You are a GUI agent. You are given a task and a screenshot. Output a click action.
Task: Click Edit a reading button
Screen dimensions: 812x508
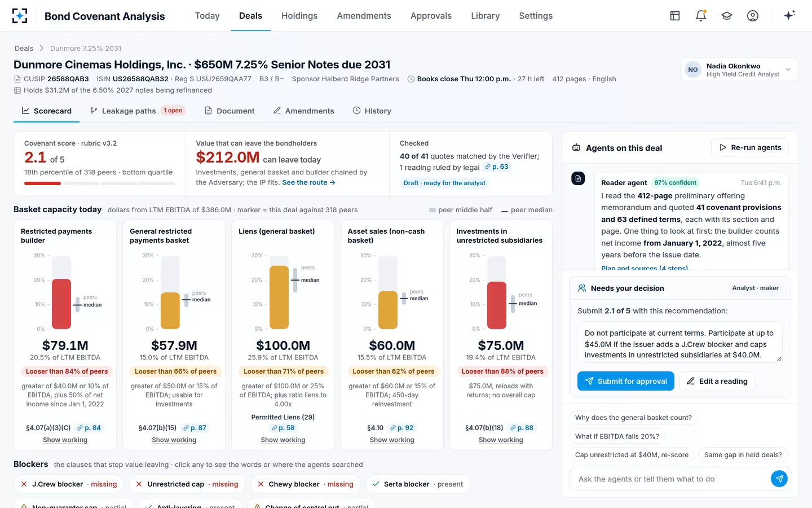(717, 381)
